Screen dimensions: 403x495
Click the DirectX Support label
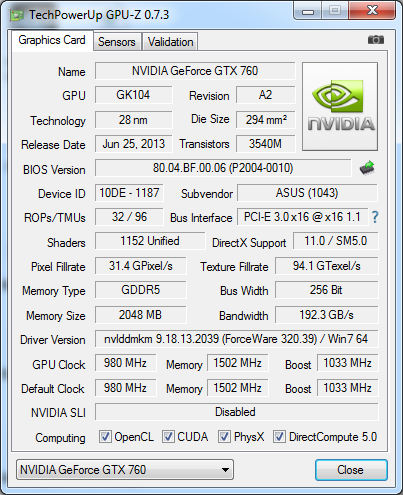249,243
